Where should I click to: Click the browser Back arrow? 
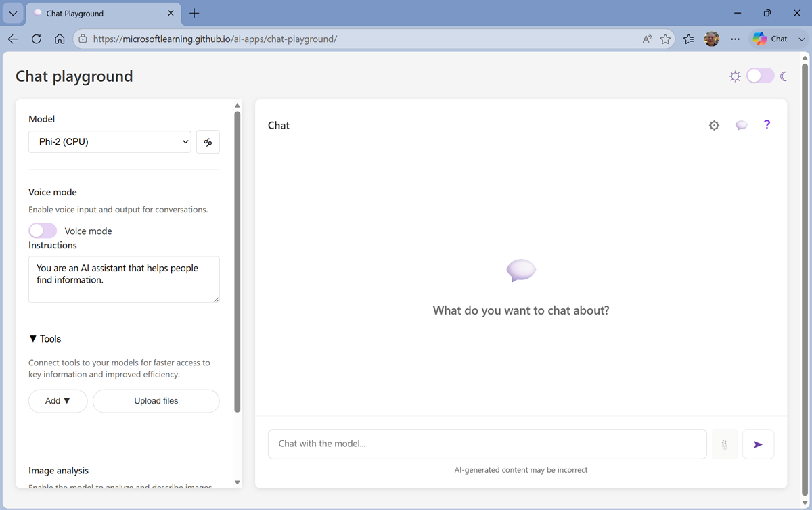pyautogui.click(x=13, y=39)
